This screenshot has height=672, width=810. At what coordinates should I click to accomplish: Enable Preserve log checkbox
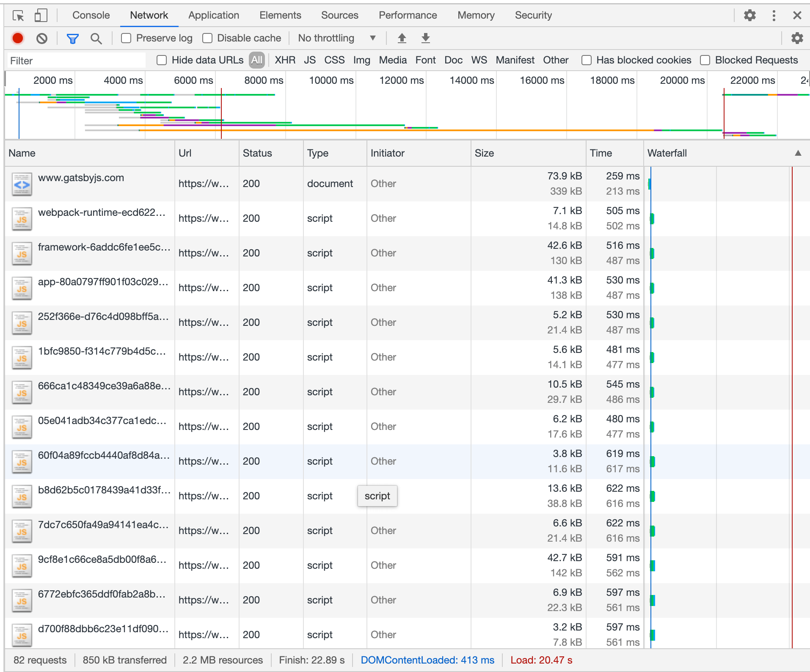tap(126, 38)
